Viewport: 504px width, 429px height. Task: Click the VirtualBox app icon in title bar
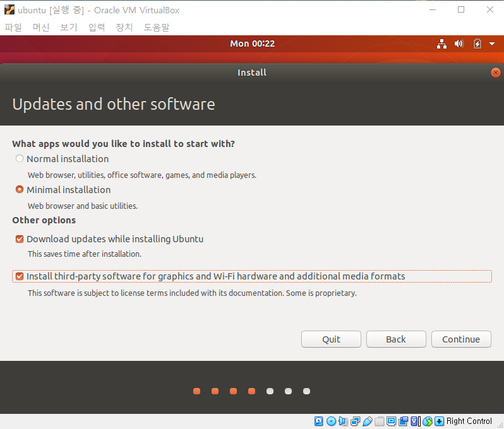click(x=9, y=9)
